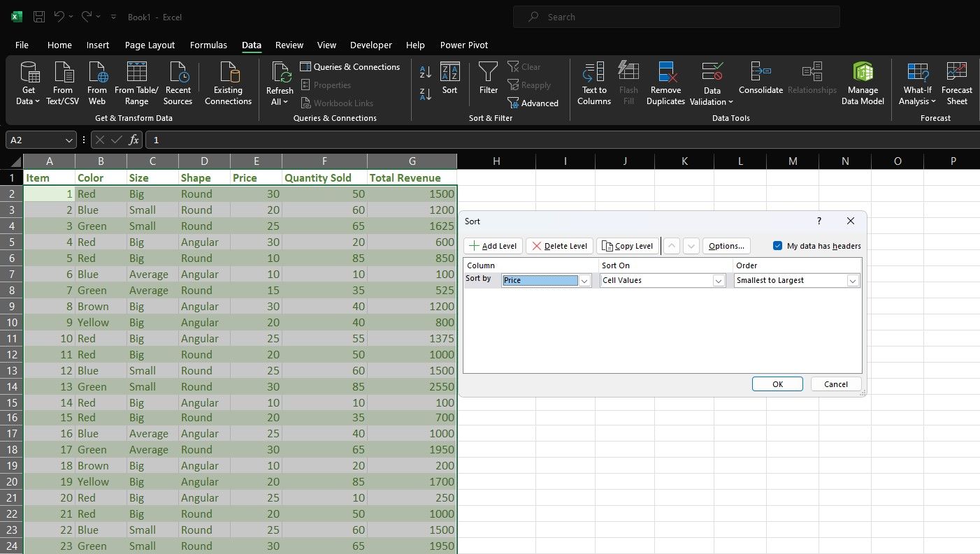
Task: Enable the My data has headers checkbox
Action: point(777,245)
